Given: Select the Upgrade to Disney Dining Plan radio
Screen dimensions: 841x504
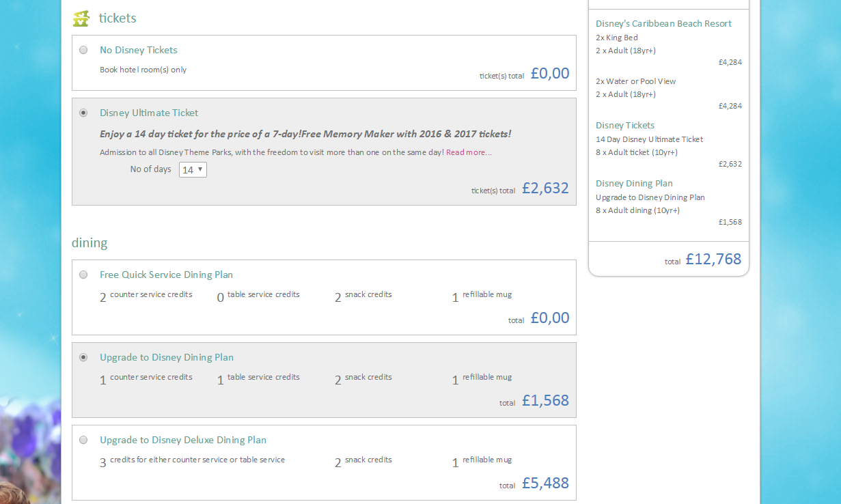Looking at the screenshot, I should [83, 357].
